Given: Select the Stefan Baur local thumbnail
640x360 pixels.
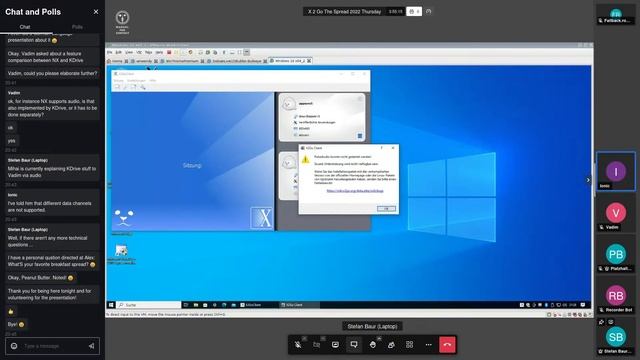Looking at the screenshot, I should [616, 338].
